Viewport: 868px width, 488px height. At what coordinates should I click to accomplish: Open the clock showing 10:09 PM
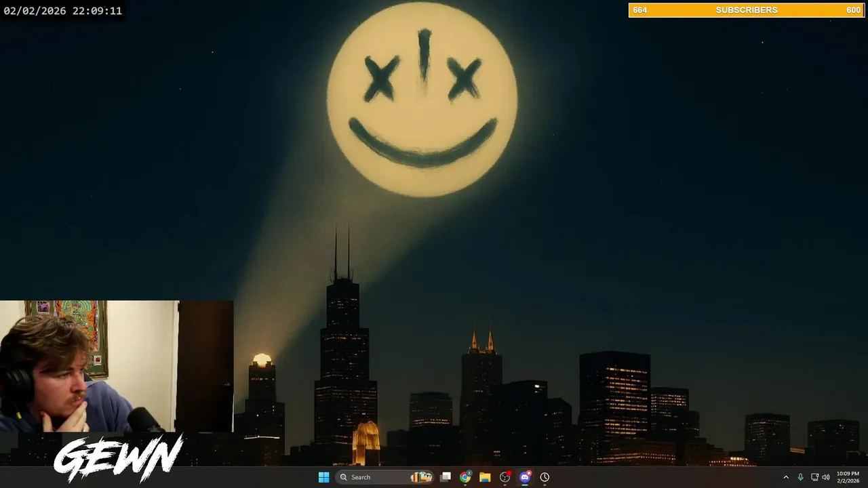point(848,477)
